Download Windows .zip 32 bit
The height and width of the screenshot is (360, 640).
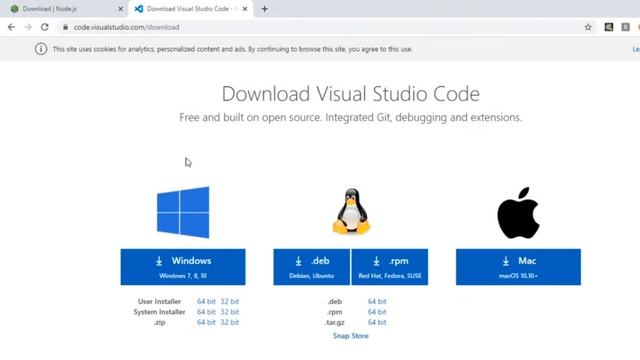point(230,322)
